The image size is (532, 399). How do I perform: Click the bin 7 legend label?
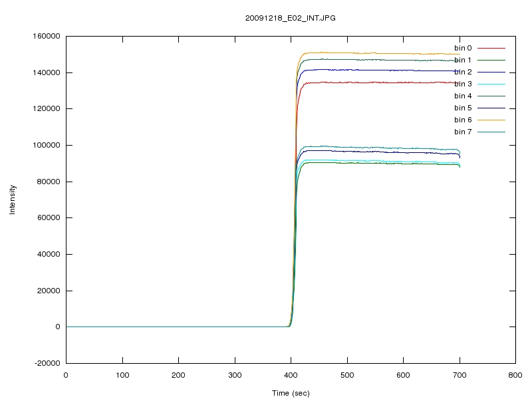pos(463,132)
